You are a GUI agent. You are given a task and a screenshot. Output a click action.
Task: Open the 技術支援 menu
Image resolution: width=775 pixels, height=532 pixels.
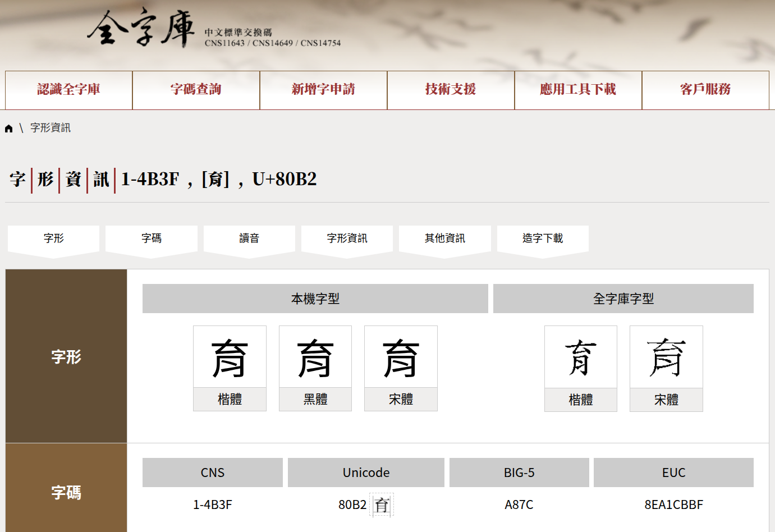[451, 90]
